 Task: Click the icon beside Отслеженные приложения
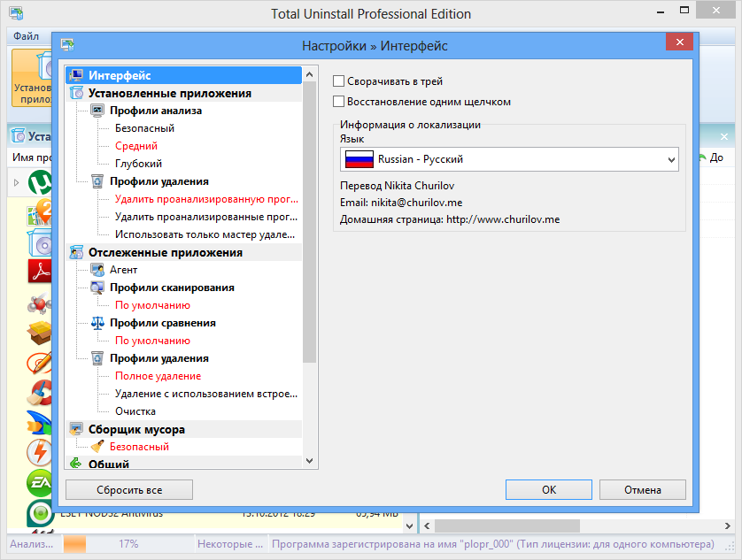[x=76, y=252]
